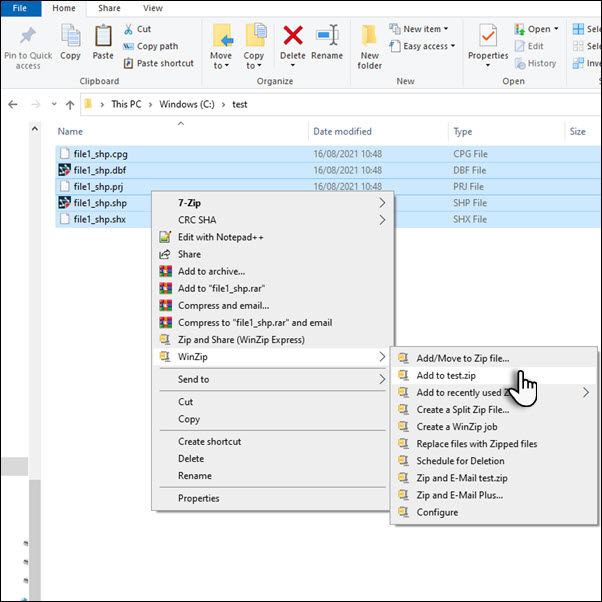Image resolution: width=602 pixels, height=602 pixels.
Task: Choose Create a Split Zip File...
Action: coord(494,410)
